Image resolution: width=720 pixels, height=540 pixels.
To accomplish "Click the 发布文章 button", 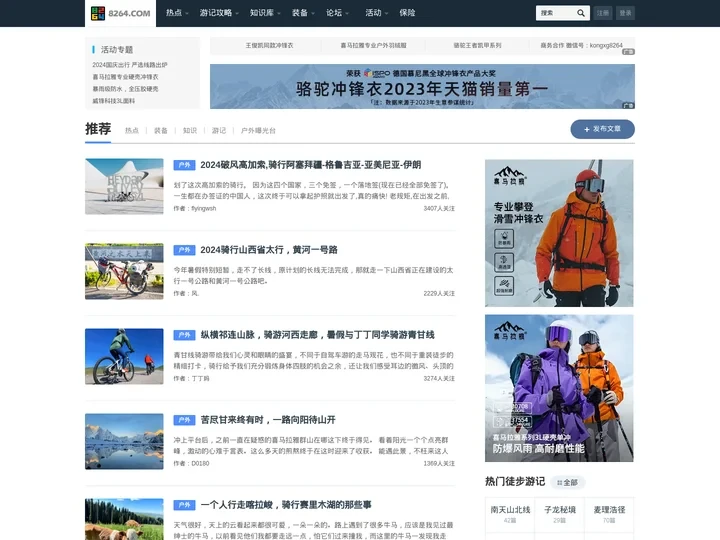I will pos(602,129).
